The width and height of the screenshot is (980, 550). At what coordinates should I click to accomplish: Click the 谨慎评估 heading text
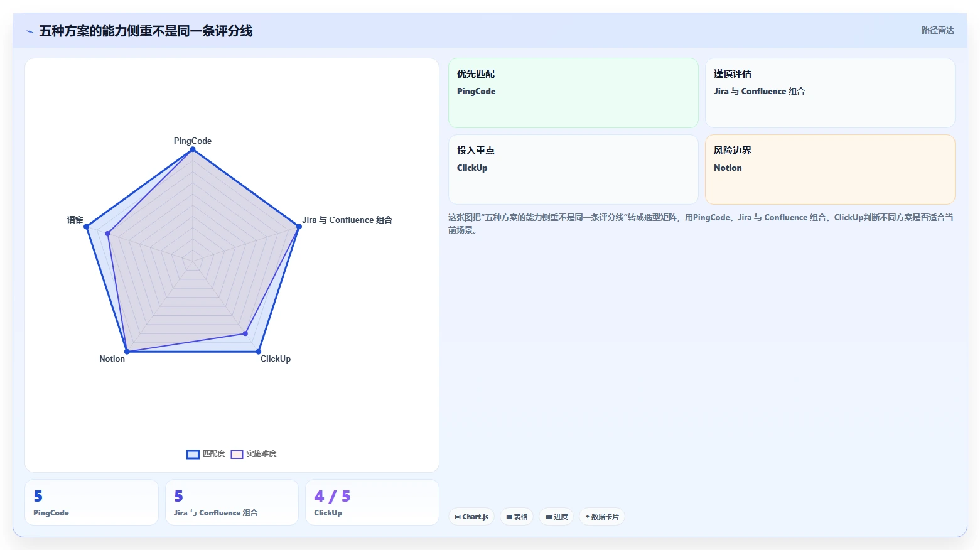coord(733,74)
